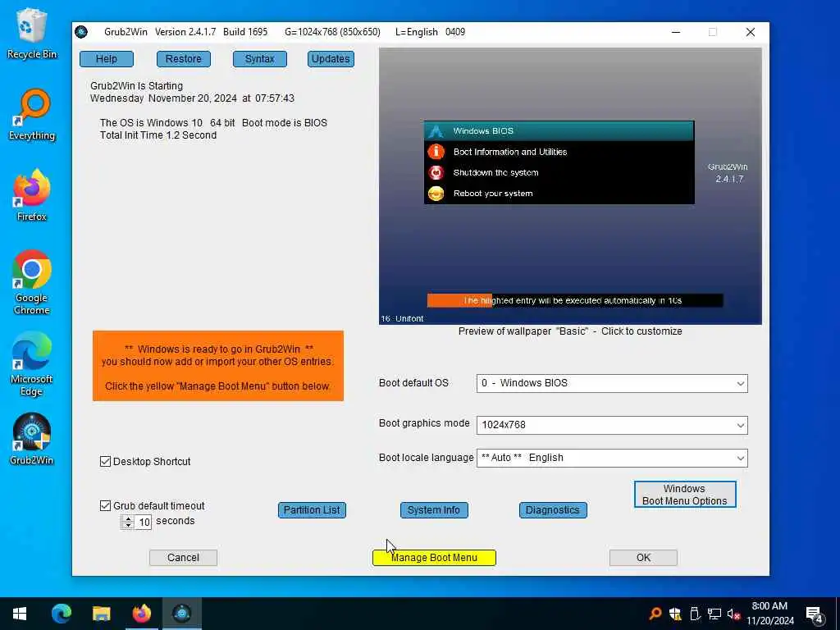The image size is (840, 630).
Task: Open the Everything search desktop icon
Action: click(x=32, y=115)
